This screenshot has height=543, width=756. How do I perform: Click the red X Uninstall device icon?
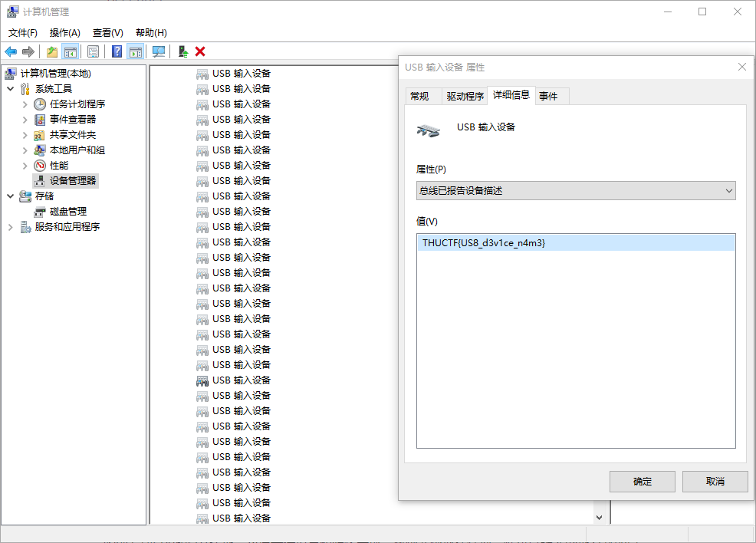(200, 51)
